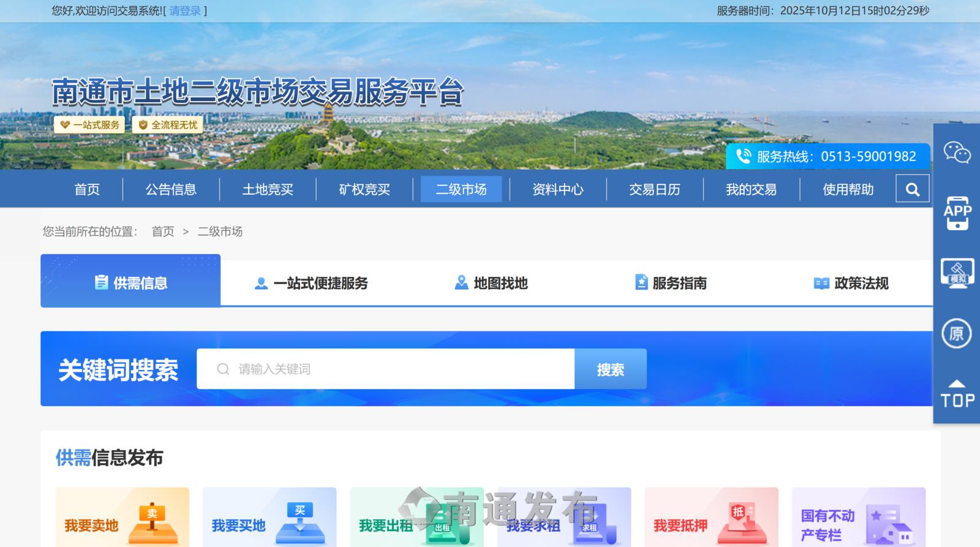Open 土地竞买 in the navigation menu

pos(268,189)
